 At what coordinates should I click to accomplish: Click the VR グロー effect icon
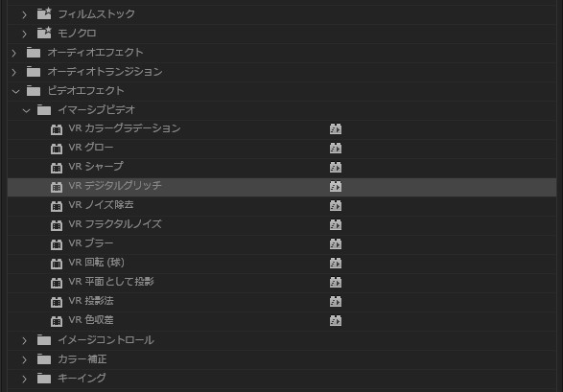coord(57,149)
